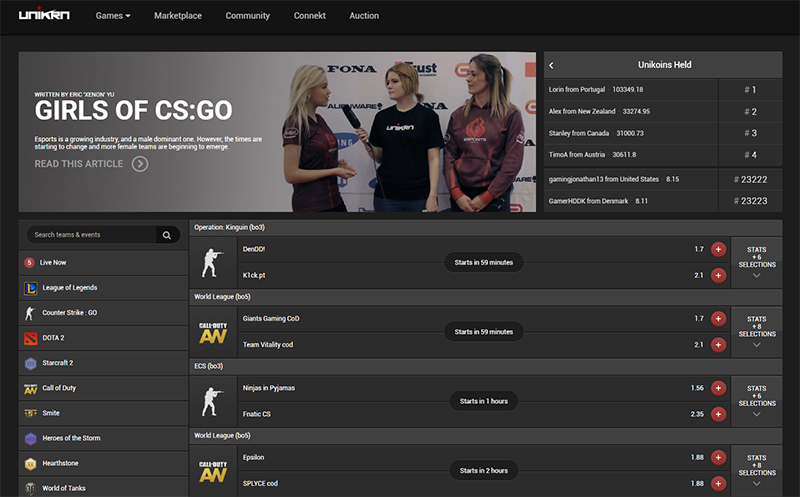
Task: Click the League of Legends icon
Action: [31, 288]
